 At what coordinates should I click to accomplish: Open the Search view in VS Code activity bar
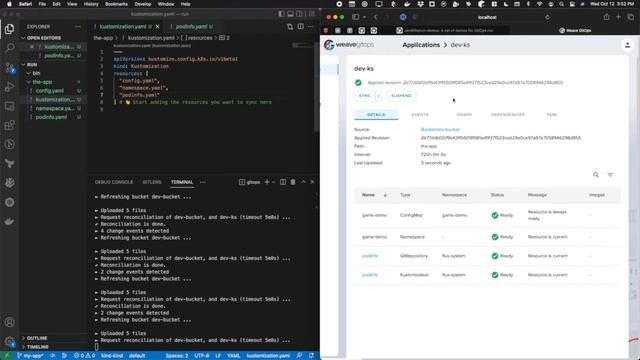pos(9,48)
